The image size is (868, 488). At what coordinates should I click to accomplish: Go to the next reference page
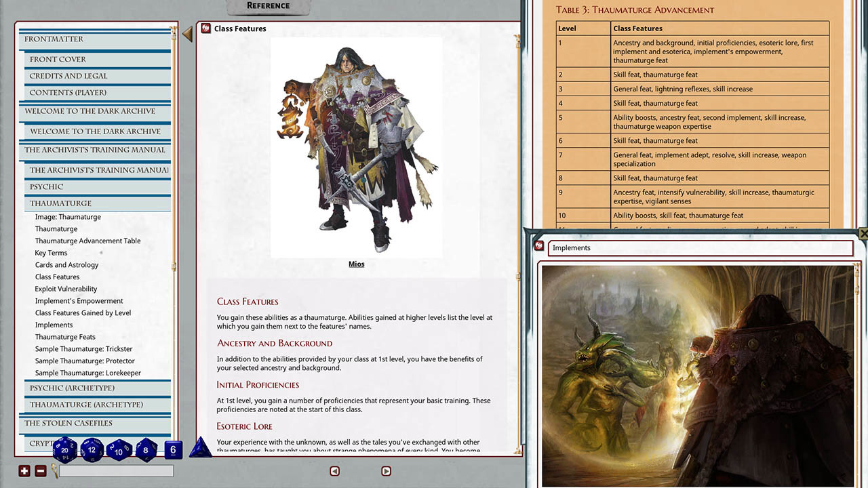click(386, 470)
